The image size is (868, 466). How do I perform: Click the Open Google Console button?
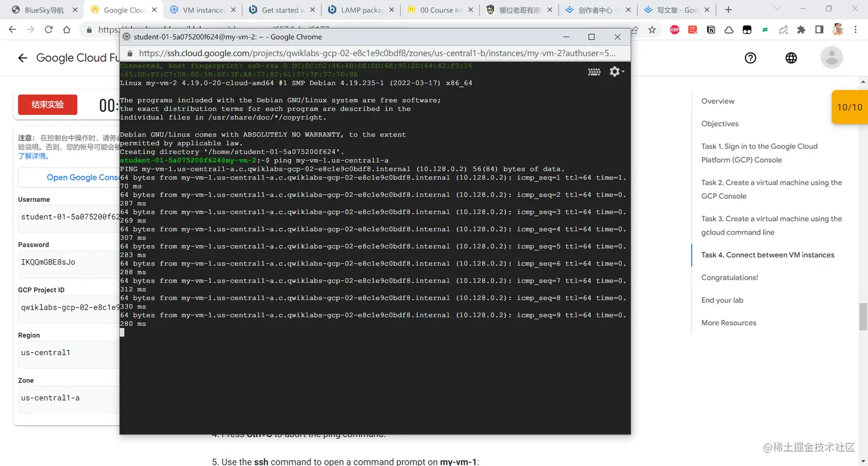pyautogui.click(x=69, y=178)
